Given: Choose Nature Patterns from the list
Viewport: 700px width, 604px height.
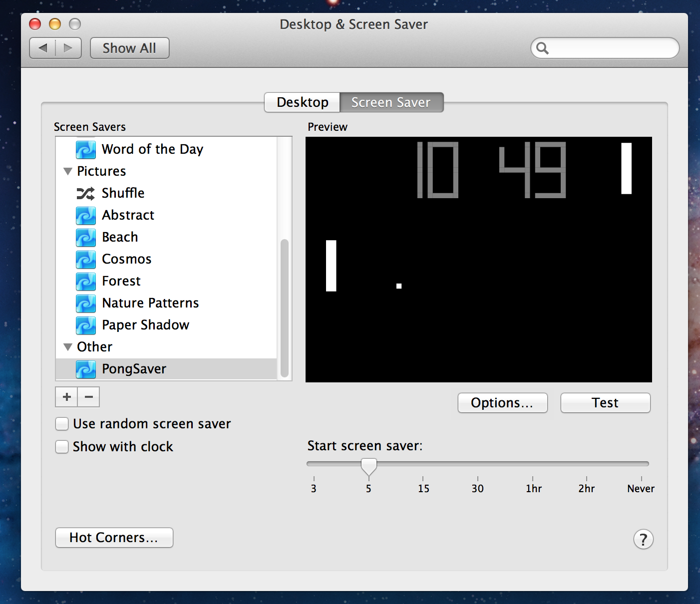Looking at the screenshot, I should 150,303.
